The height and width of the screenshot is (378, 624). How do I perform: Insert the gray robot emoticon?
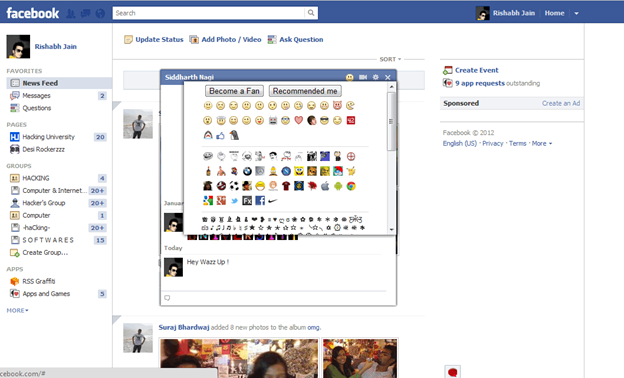[x=273, y=120]
